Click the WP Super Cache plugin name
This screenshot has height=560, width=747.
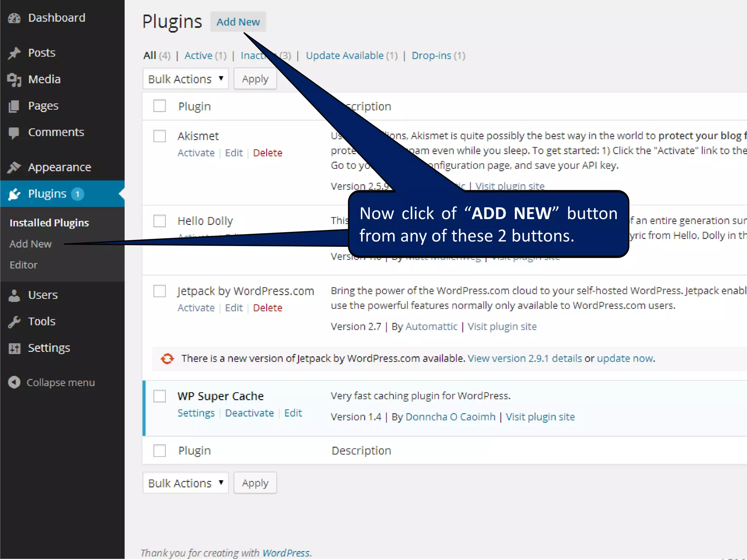click(221, 396)
